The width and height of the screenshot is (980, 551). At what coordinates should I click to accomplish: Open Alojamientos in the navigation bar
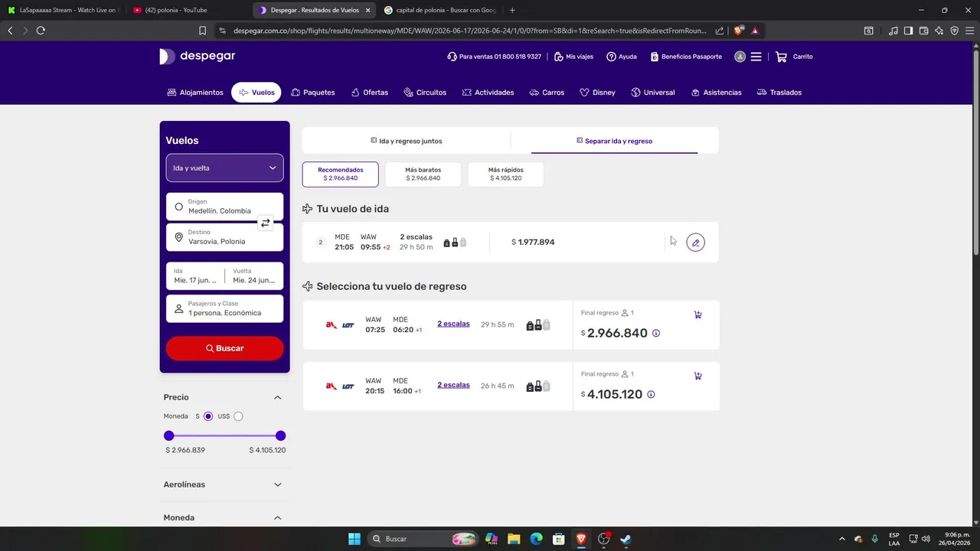coord(195,93)
